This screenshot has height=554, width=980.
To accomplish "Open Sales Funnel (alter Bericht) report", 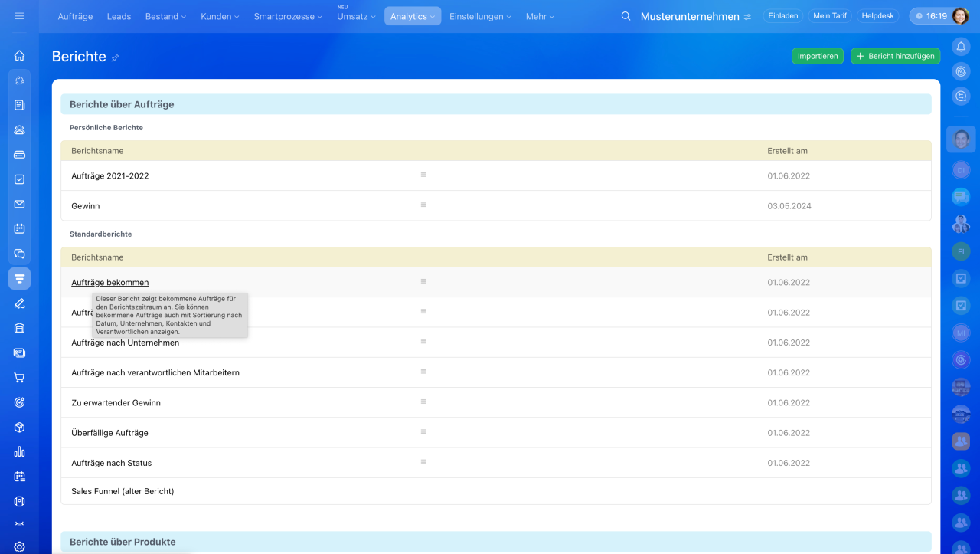I will 122,491.
